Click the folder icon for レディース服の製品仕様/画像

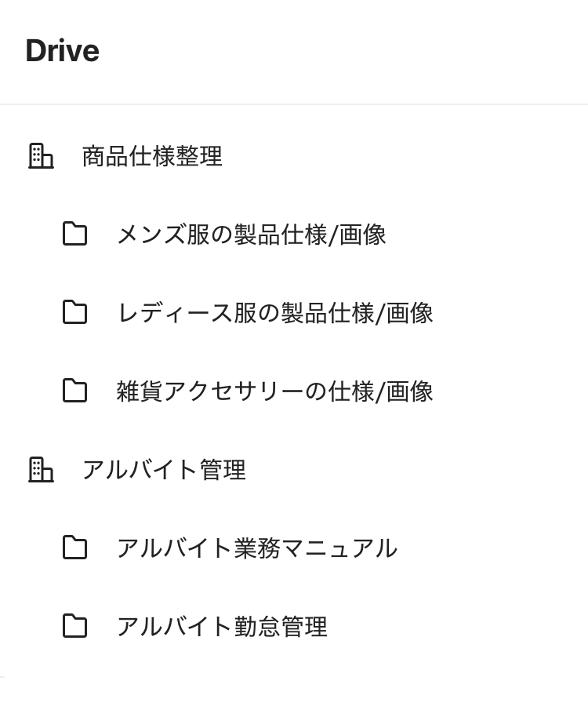74,312
